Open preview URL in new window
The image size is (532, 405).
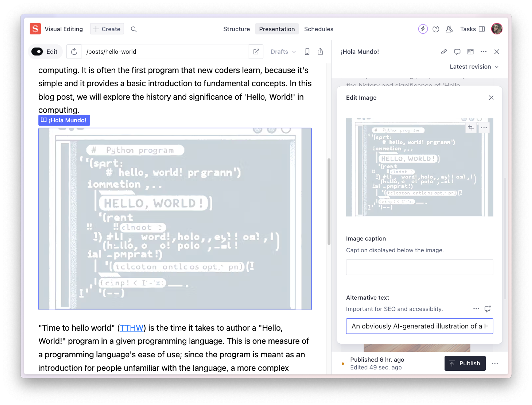point(256,52)
